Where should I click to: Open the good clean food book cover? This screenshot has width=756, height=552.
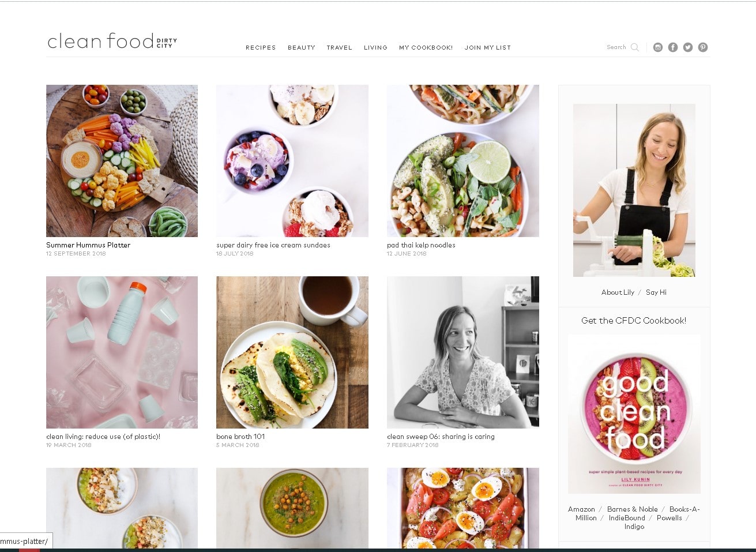tap(634, 414)
